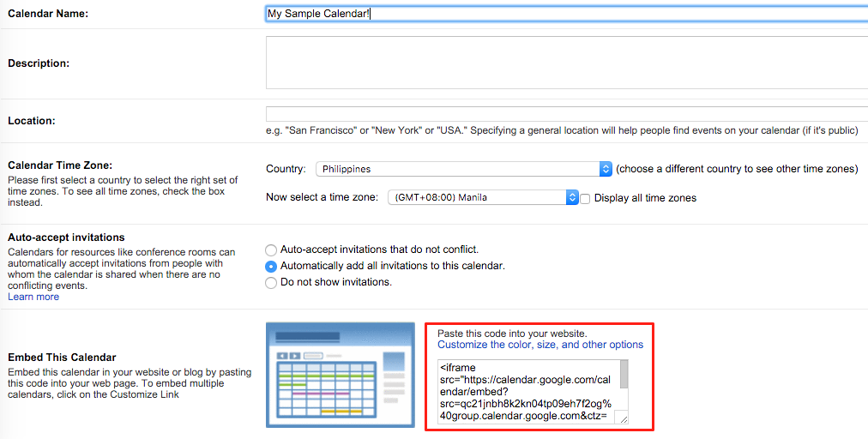Open Customize the color, size, and other options
Image resolution: width=868 pixels, height=439 pixels.
click(540, 345)
